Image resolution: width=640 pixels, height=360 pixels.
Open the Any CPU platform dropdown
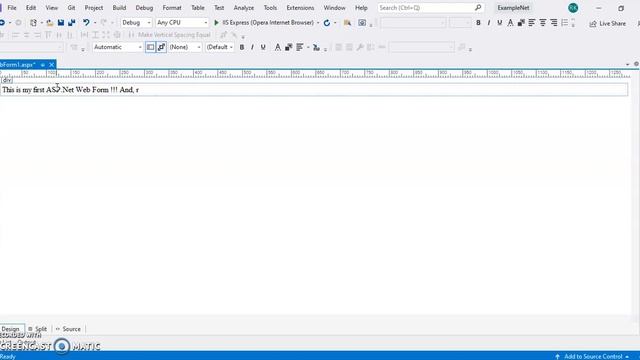(x=182, y=23)
